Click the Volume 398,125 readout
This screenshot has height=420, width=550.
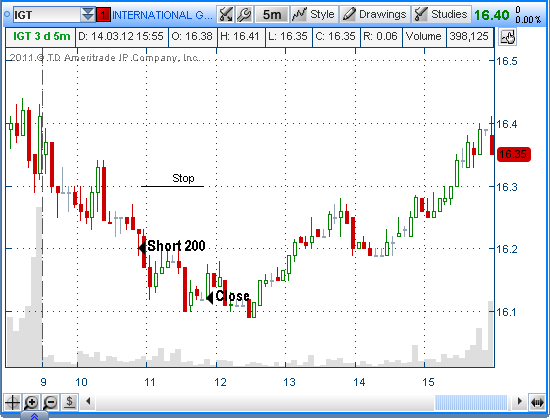448,36
